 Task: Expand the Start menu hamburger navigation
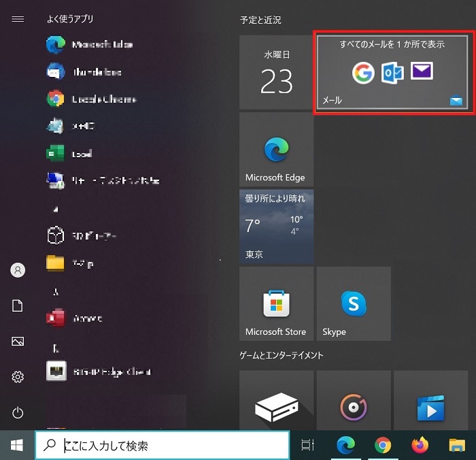click(x=18, y=19)
